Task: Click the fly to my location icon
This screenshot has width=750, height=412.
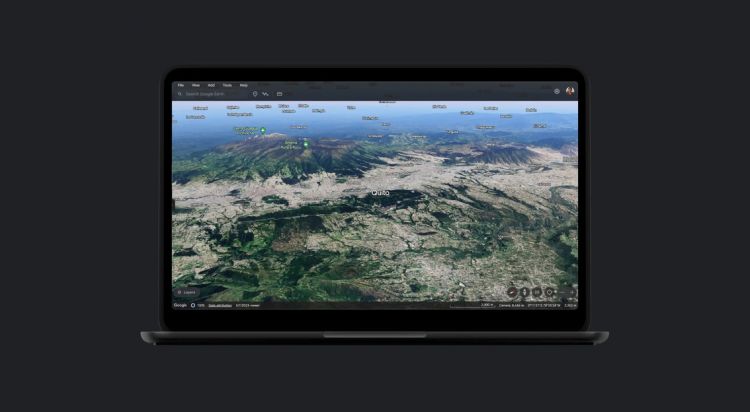Action: [550, 292]
